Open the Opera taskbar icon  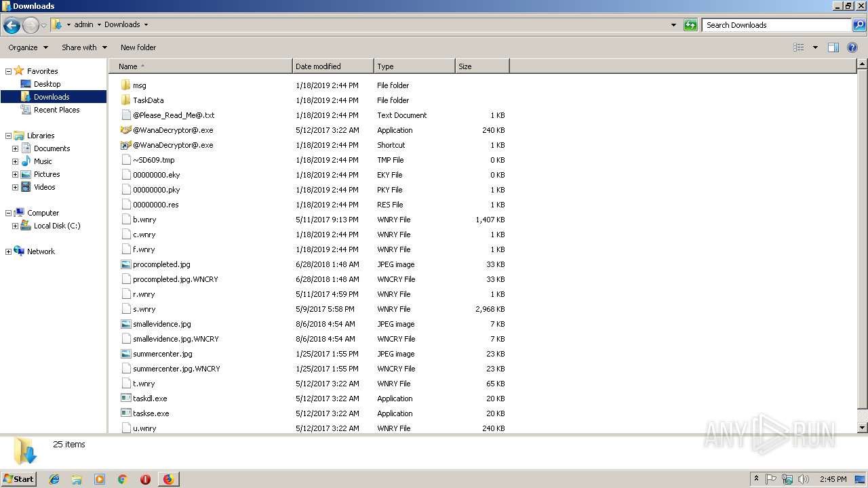pos(145,479)
